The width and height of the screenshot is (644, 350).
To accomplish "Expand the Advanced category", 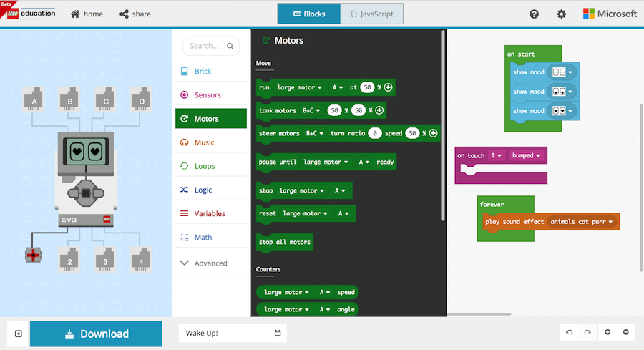I will [x=211, y=263].
